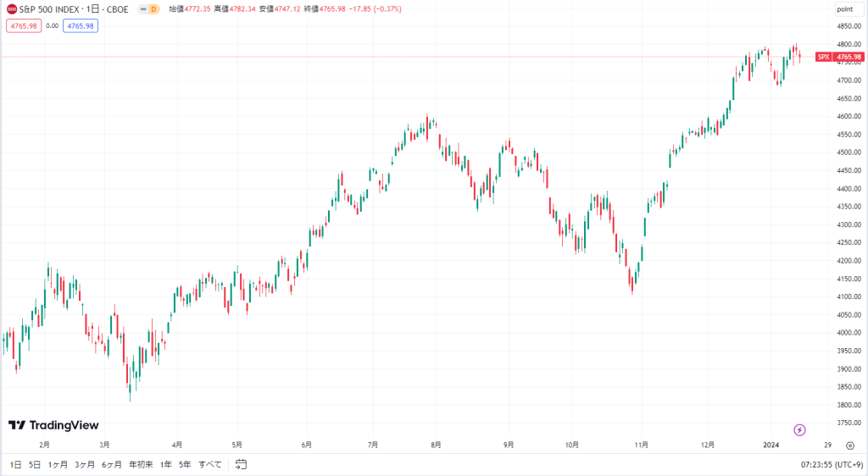The height and width of the screenshot is (476, 868).
Task: Select the 年初来 time range
Action: 142,464
